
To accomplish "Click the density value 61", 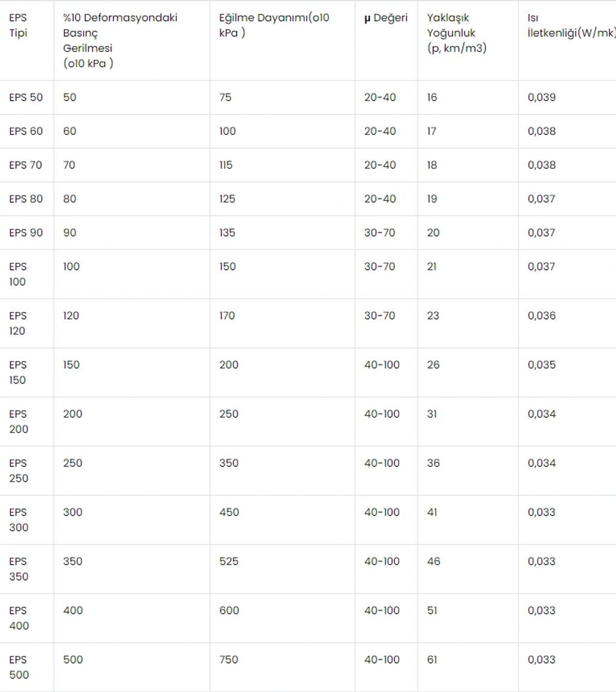I will click(432, 659).
